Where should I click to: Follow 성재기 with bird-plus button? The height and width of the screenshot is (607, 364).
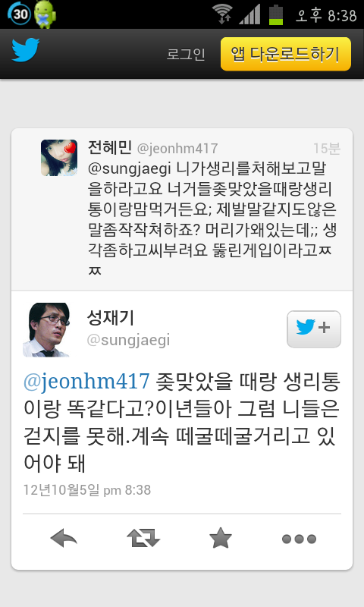(x=314, y=329)
